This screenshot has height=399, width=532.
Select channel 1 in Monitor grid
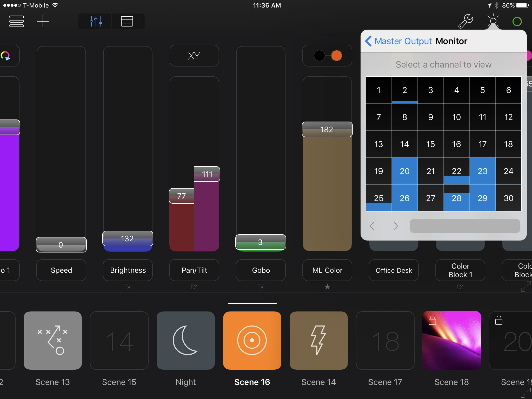[379, 90]
